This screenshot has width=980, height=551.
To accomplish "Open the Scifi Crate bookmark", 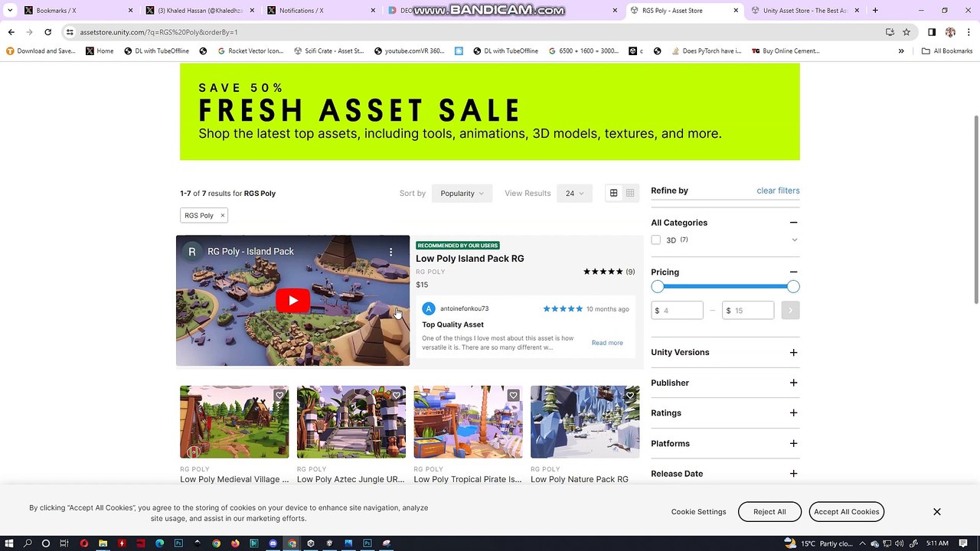I will (x=329, y=51).
